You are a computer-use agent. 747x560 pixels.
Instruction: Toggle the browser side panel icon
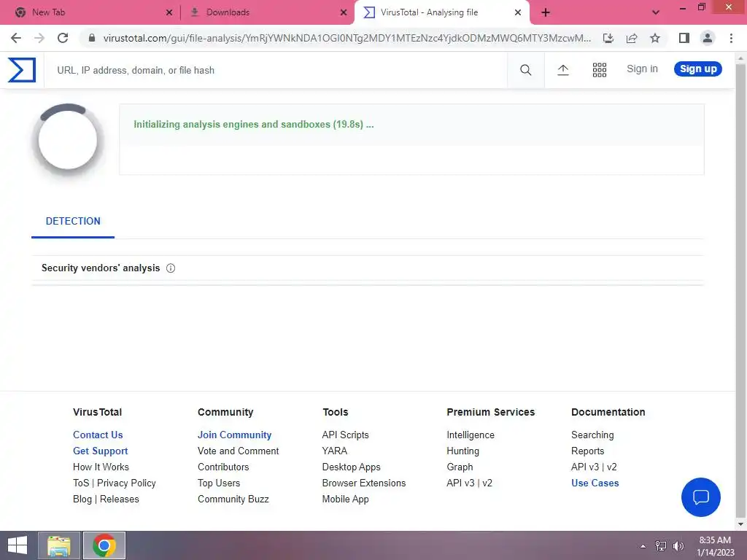click(x=684, y=38)
